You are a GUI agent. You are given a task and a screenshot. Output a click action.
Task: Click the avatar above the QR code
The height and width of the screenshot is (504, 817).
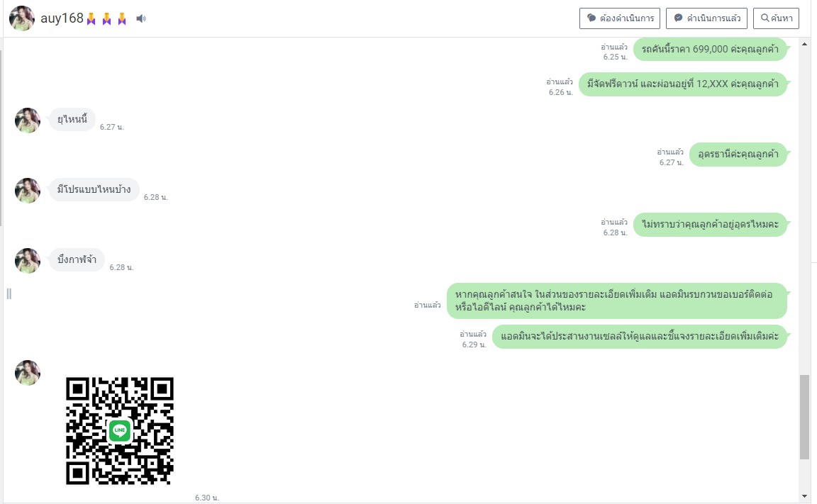tap(28, 373)
